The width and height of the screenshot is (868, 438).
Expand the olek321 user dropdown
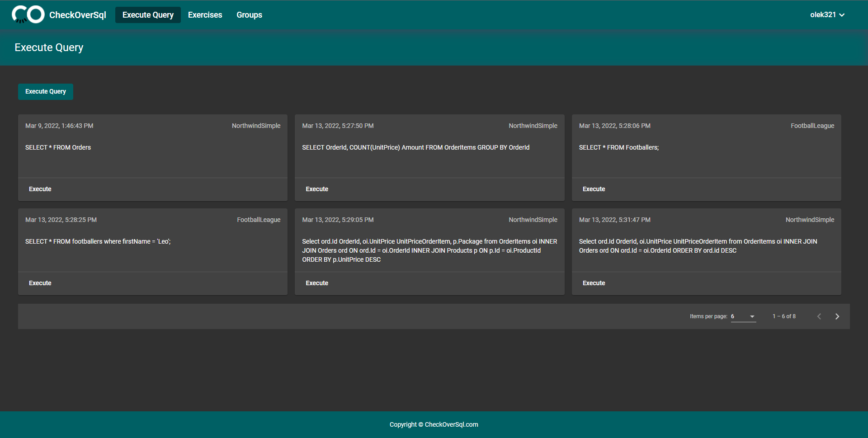click(827, 14)
